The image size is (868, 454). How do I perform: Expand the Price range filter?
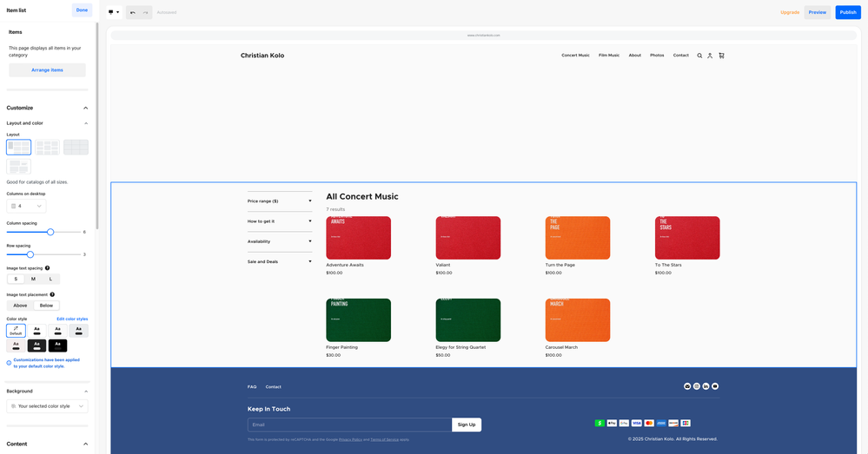280,201
